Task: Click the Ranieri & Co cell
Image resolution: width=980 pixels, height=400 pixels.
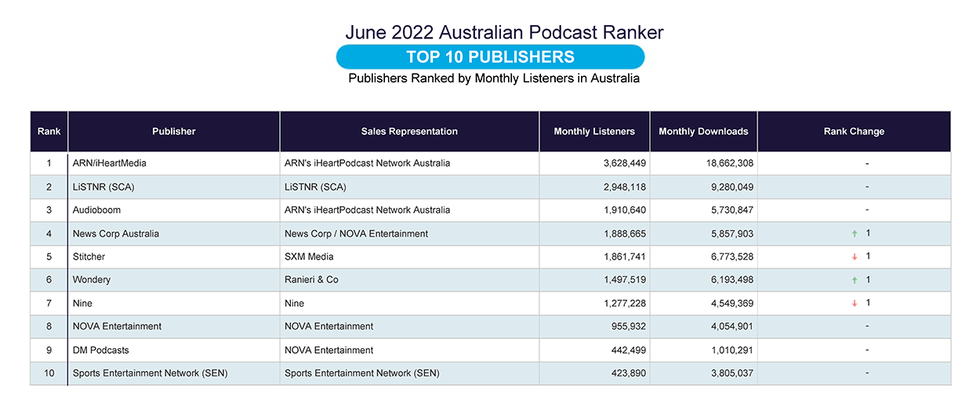Action: [409, 280]
